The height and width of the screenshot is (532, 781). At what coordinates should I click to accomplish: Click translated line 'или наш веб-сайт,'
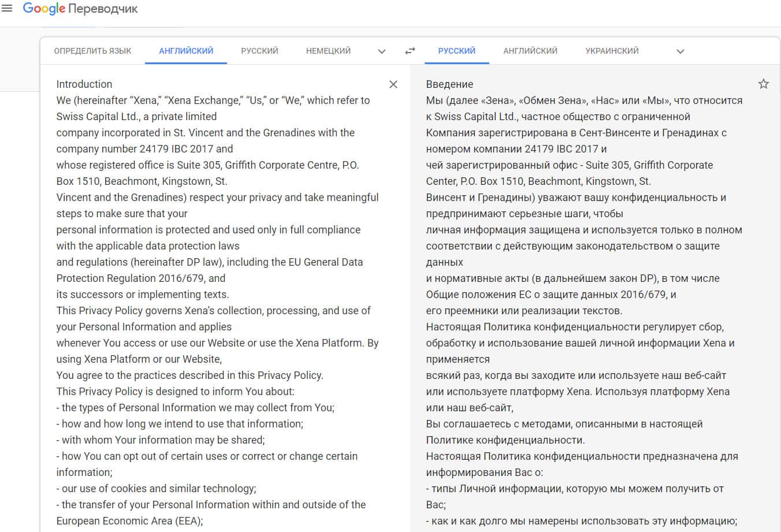470,407
